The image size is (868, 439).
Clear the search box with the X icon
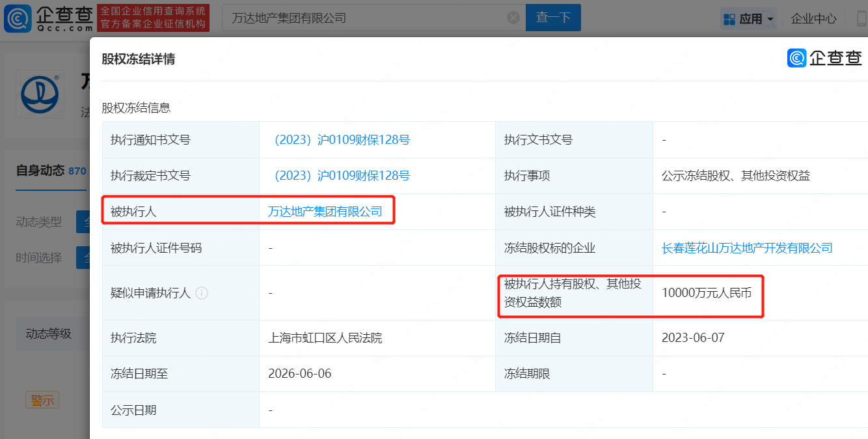click(x=513, y=18)
